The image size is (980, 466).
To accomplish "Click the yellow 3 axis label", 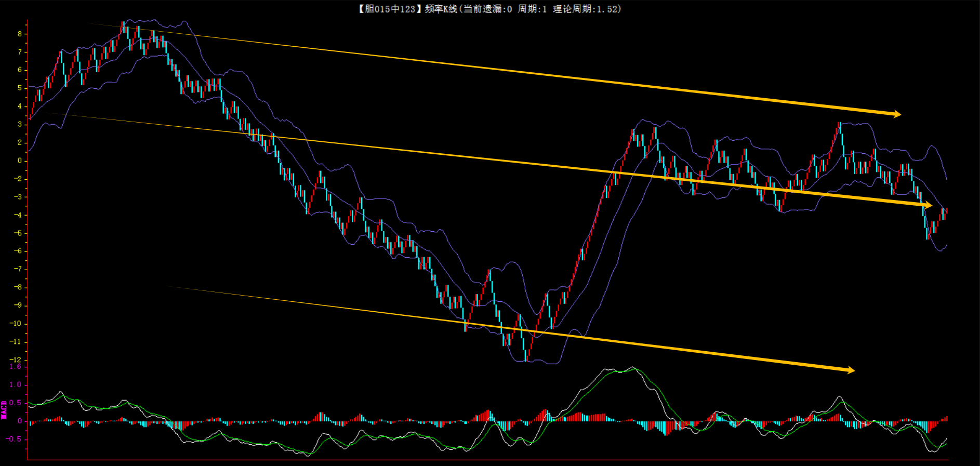I will click(20, 124).
